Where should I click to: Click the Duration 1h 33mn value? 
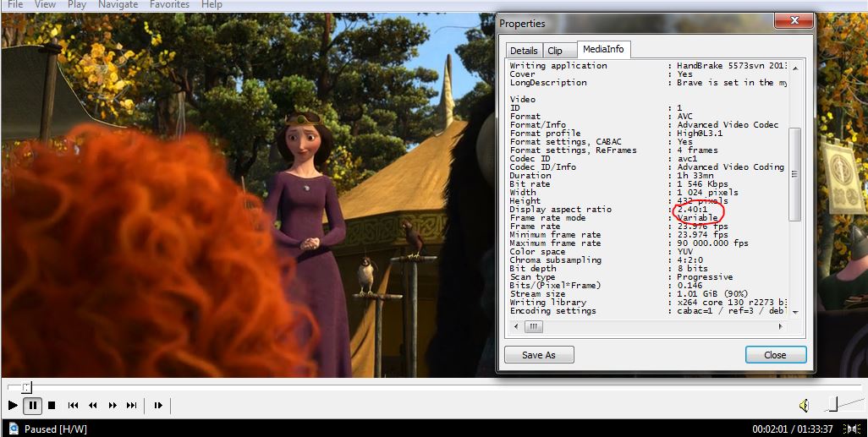[697, 175]
